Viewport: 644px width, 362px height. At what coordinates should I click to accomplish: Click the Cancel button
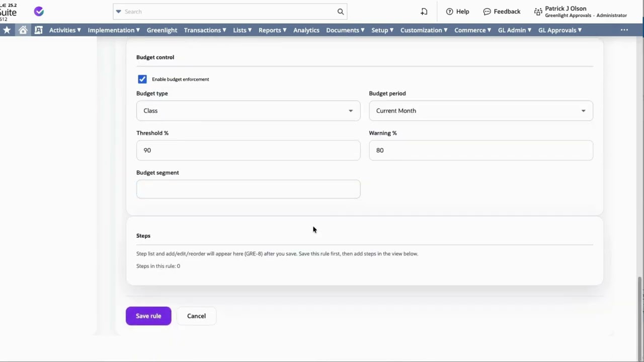click(x=196, y=316)
